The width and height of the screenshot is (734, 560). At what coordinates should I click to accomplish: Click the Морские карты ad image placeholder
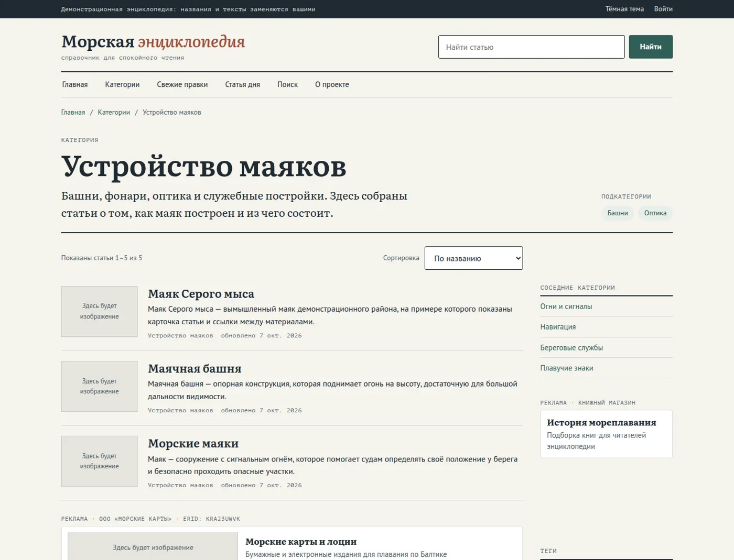pos(153,546)
